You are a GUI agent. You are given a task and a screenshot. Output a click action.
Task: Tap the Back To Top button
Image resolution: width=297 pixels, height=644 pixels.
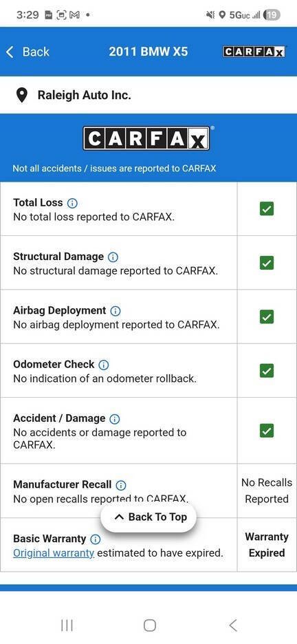tap(148, 517)
